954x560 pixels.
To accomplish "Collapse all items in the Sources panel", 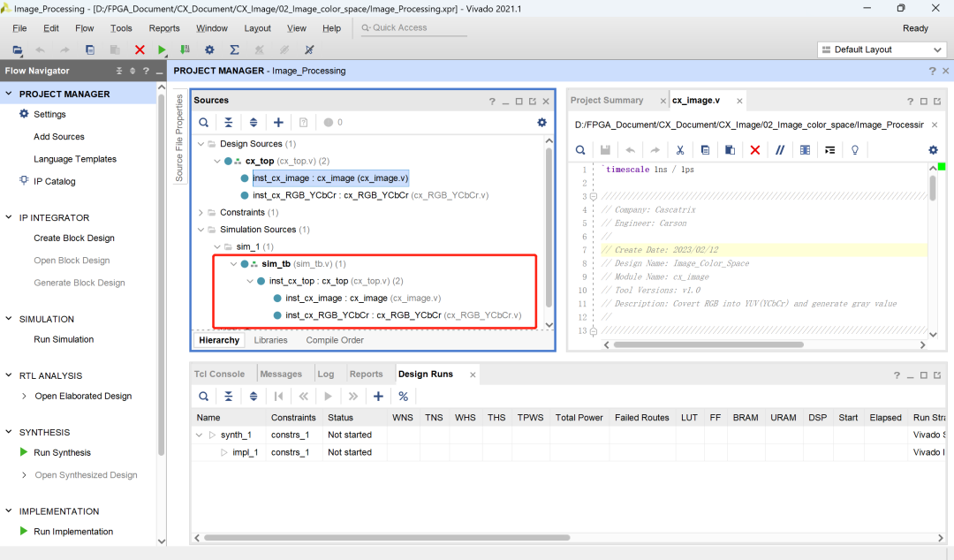I will [228, 123].
